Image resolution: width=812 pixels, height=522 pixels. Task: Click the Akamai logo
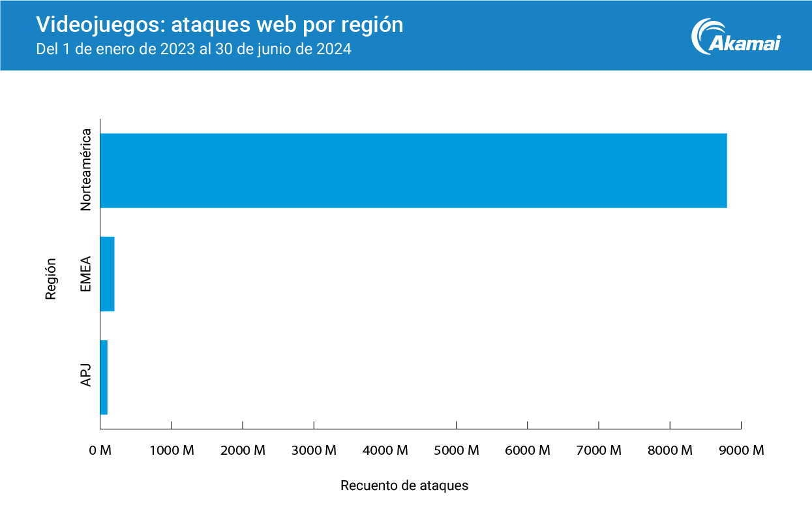[x=736, y=37]
